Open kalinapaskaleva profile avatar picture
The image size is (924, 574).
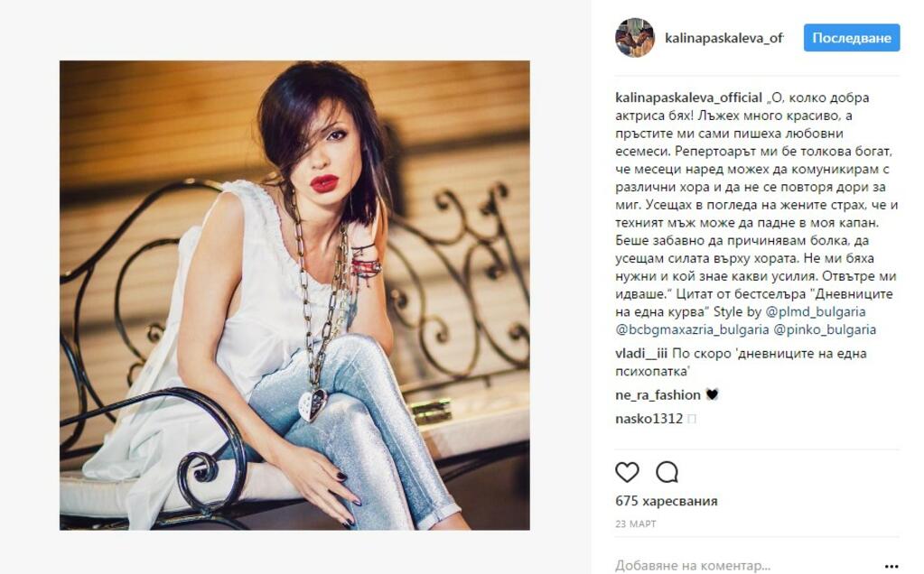635,38
